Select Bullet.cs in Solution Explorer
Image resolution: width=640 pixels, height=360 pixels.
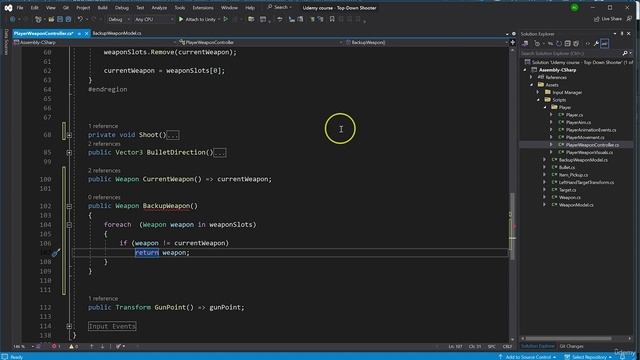[567, 167]
